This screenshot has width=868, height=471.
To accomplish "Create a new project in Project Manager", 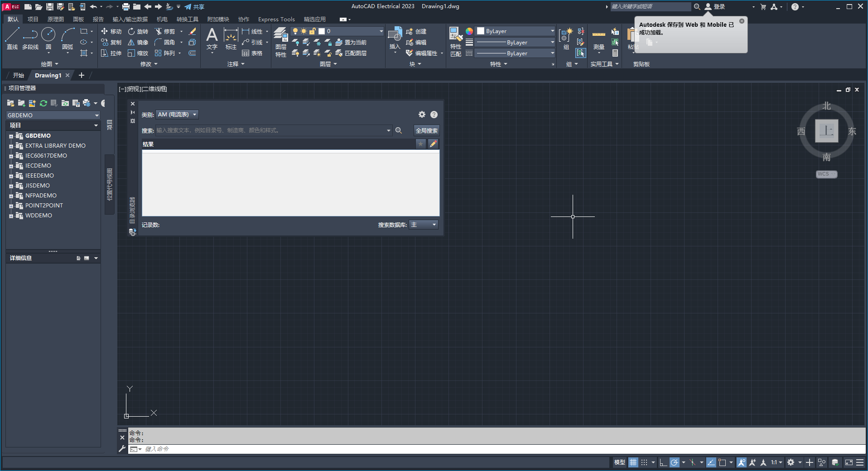I will pyautogui.click(x=21, y=103).
